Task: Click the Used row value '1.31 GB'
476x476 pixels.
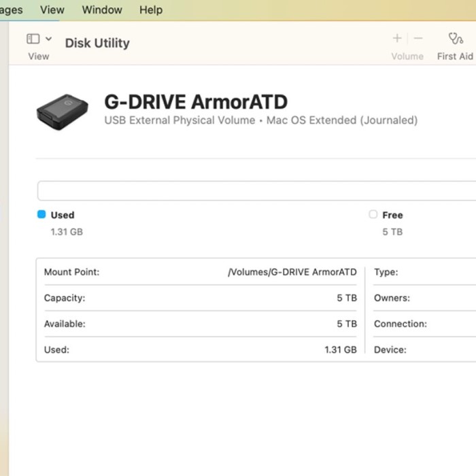Action: pyautogui.click(x=341, y=350)
